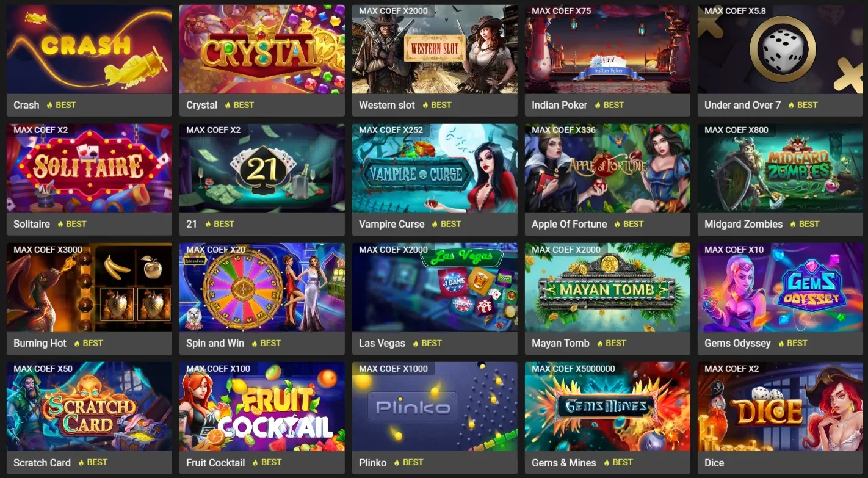Open the Solitaire game thumbnail
The width and height of the screenshot is (868, 478).
[x=89, y=168]
